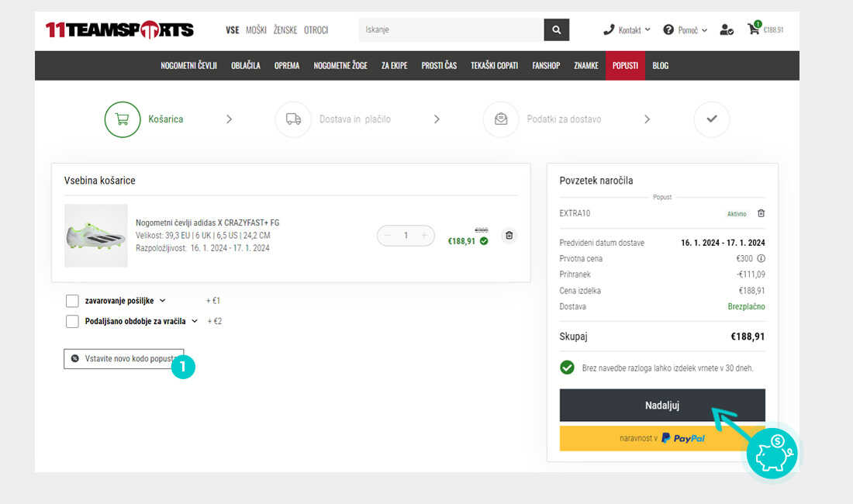Open the shopping cart icon in header

(x=754, y=28)
